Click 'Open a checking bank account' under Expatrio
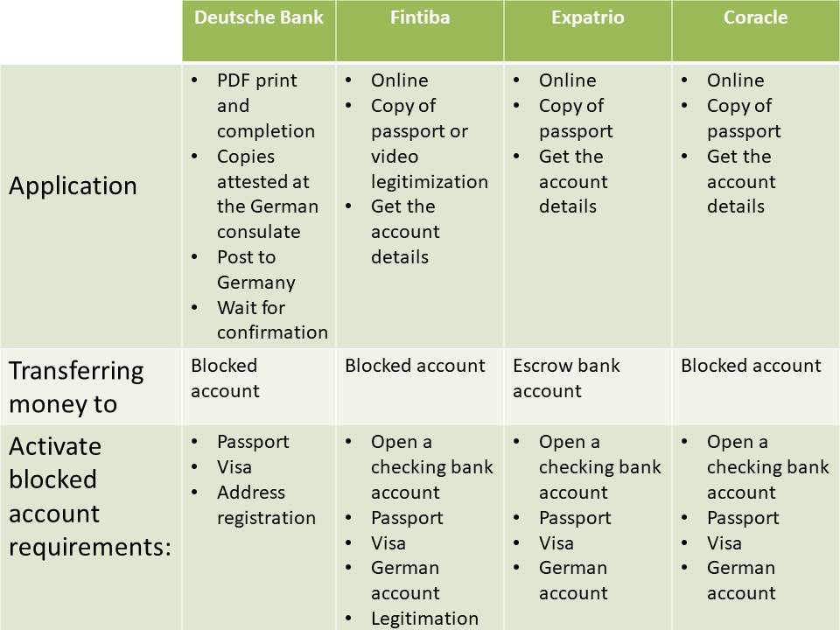Screen dimensions: 840x630 pyautogui.click(x=600, y=466)
